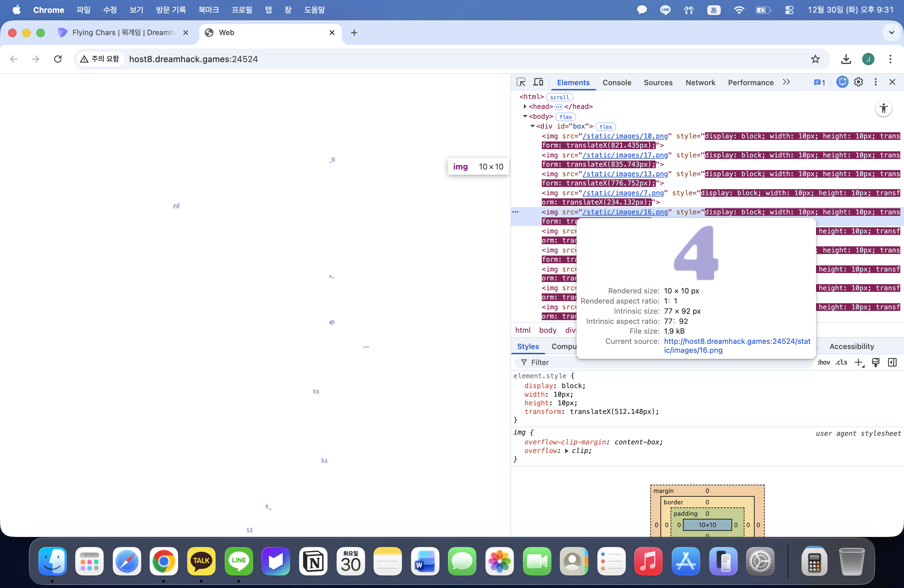Switch to the Console tab
The height and width of the screenshot is (588, 904).
click(x=617, y=82)
